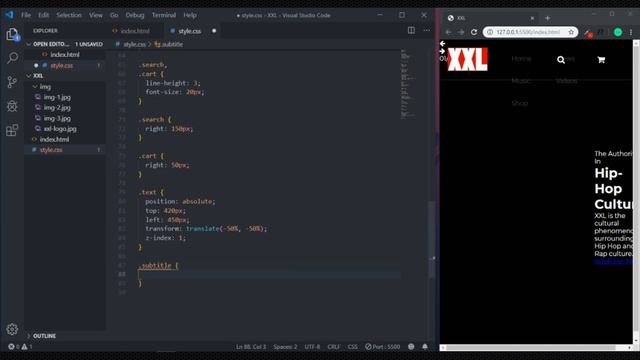Click style.css in breadcrumb
The image size is (640, 360).
(x=134, y=44)
